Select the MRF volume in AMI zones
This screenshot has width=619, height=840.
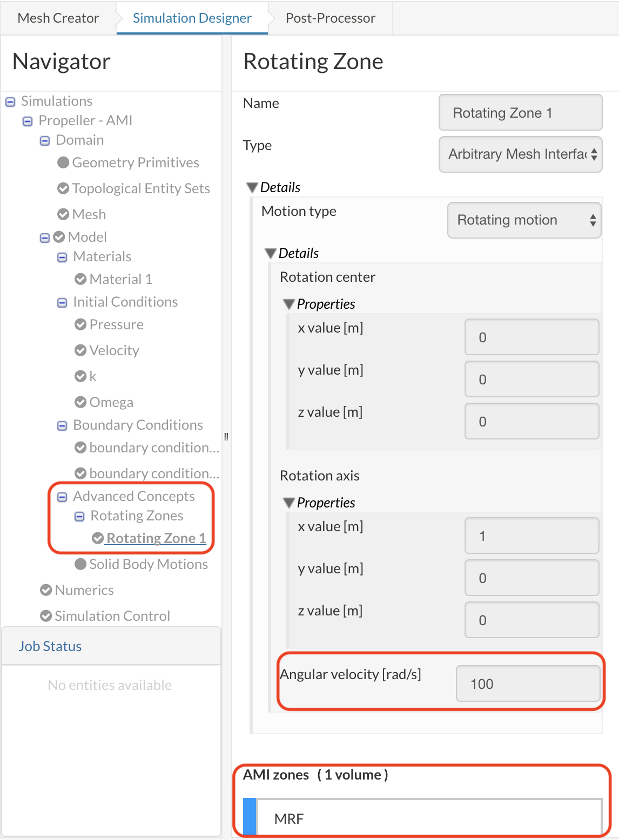[429, 818]
